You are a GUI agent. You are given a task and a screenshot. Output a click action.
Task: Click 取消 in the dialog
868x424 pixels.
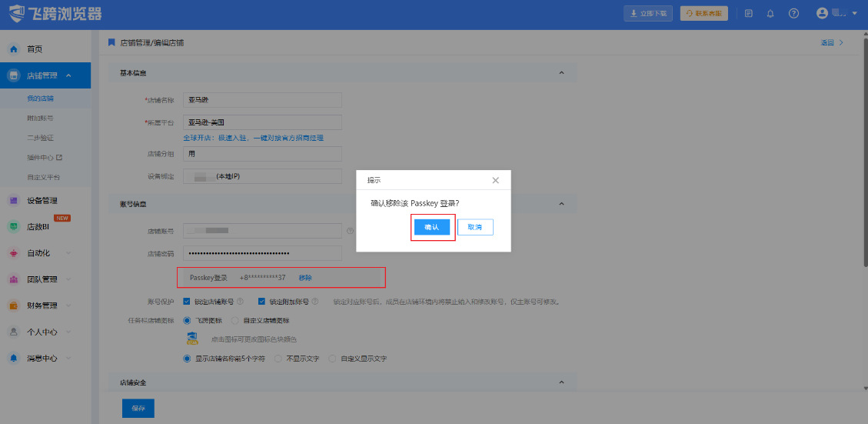point(476,227)
